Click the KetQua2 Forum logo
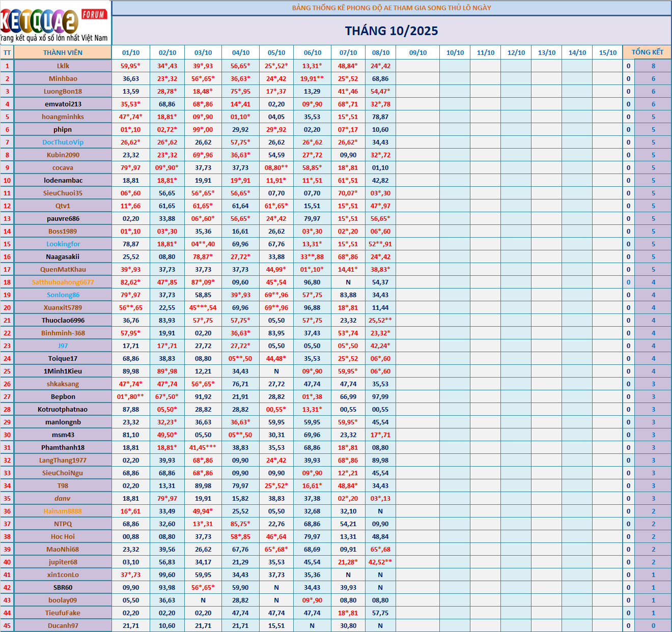 coord(55,23)
